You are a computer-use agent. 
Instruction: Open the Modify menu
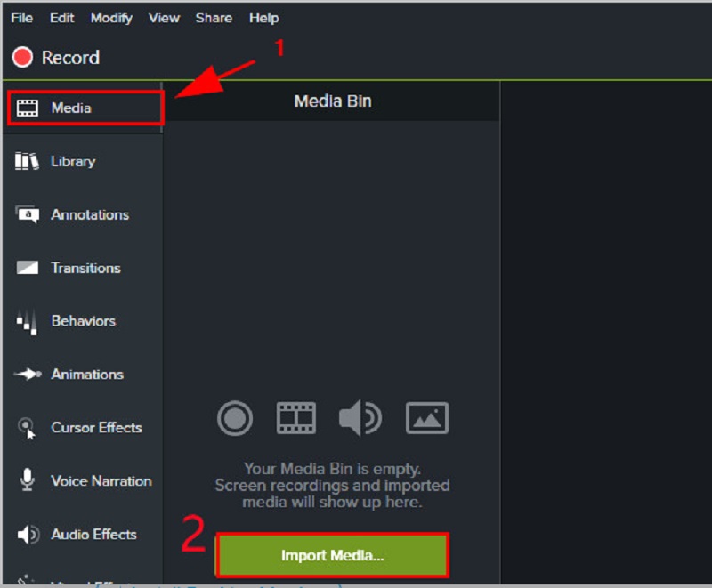coord(111,18)
